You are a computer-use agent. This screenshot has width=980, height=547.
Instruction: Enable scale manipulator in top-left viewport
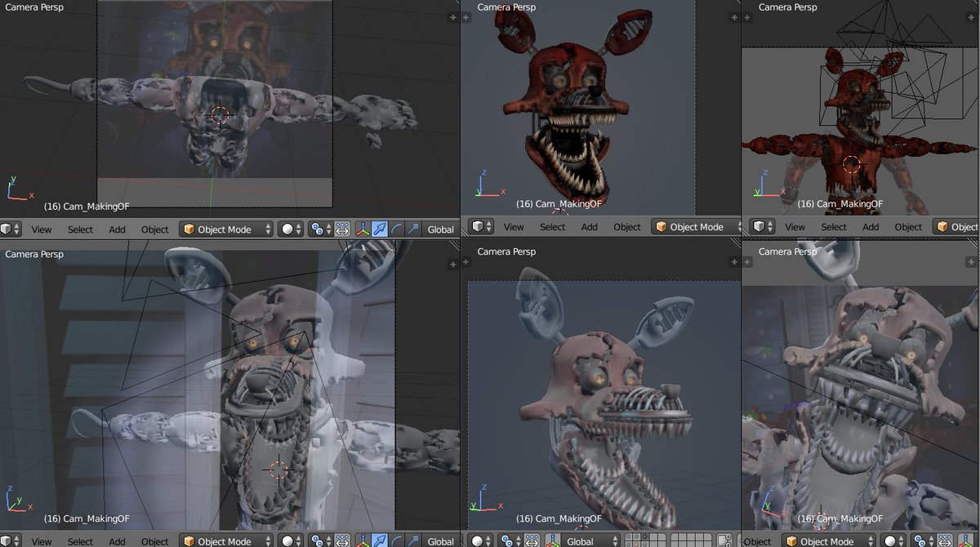tap(413, 229)
